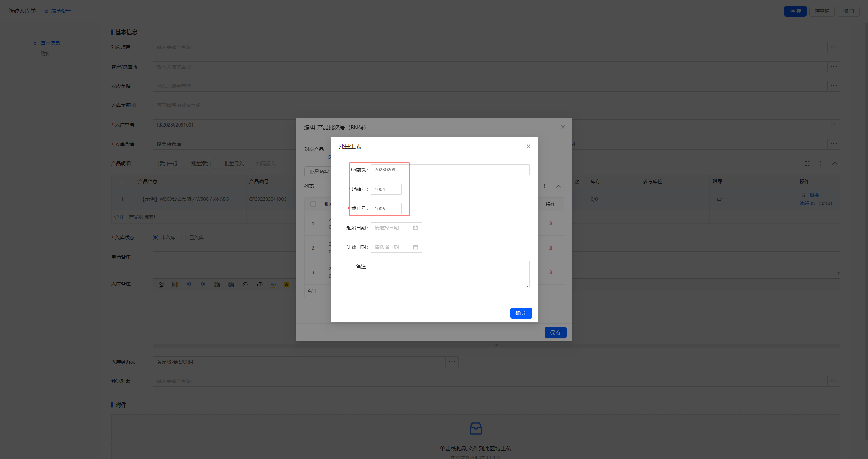The image size is (868, 459).
Task: Click the fullscreen icon above product table
Action: (x=807, y=163)
